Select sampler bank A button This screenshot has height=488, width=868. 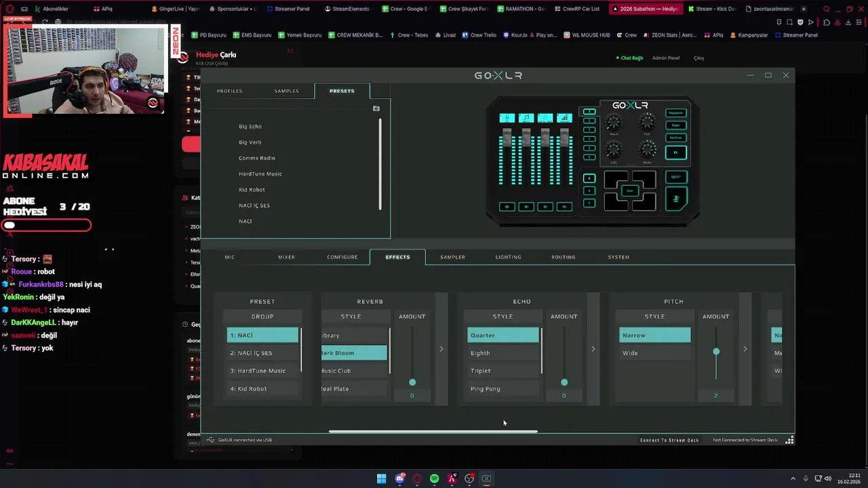pos(589,178)
